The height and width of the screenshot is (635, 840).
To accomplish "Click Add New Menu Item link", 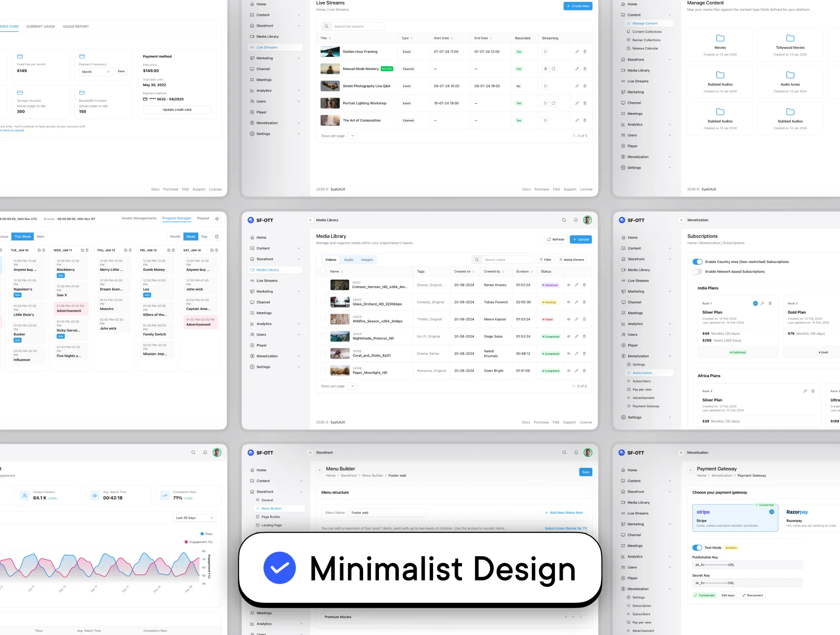I will tap(564, 513).
